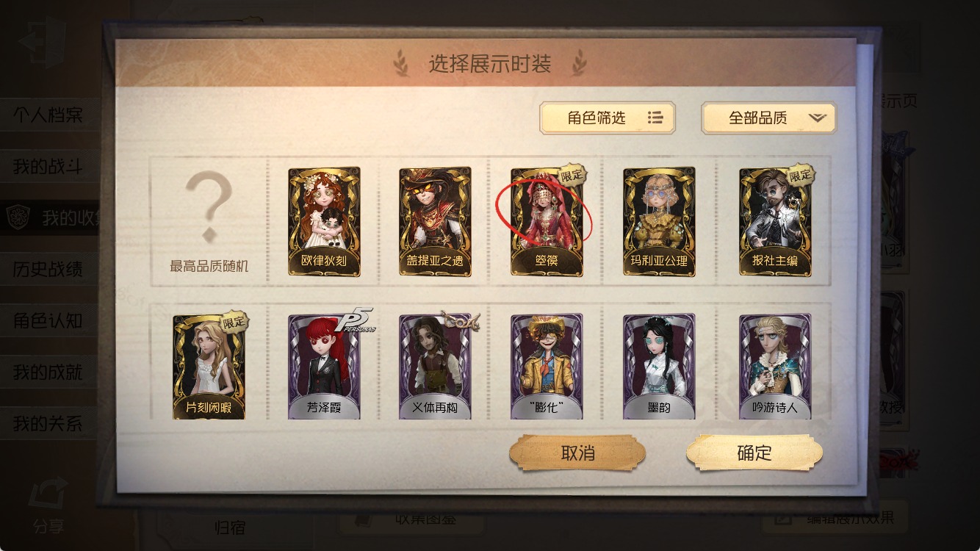Expand the 全部品质 quality dropdown
Viewport: 980px width, 551px height.
[768, 118]
